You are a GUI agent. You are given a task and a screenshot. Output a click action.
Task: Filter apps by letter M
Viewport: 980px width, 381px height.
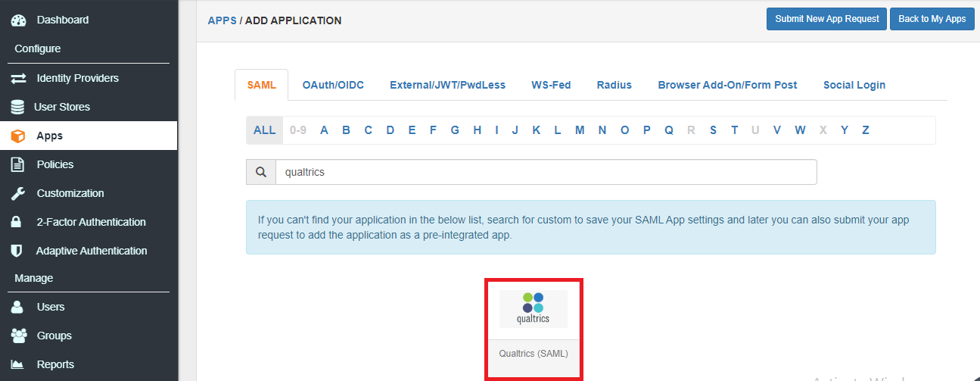click(x=580, y=130)
